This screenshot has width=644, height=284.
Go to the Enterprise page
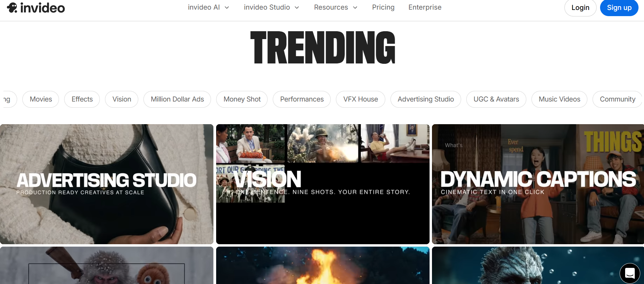tap(425, 8)
